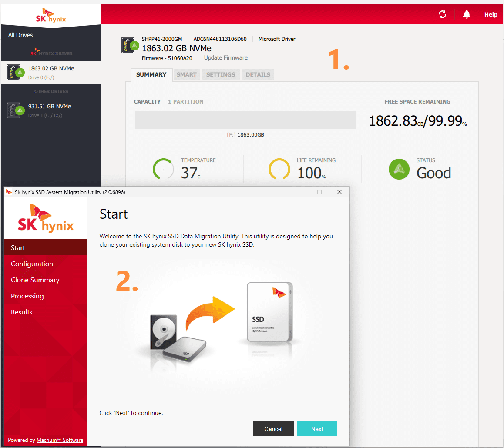
Task: Click the Microsoft Driver text
Action: (x=276, y=39)
